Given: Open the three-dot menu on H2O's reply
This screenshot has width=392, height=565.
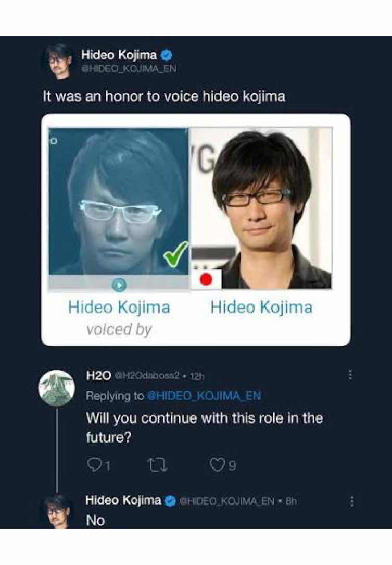Looking at the screenshot, I should (350, 375).
